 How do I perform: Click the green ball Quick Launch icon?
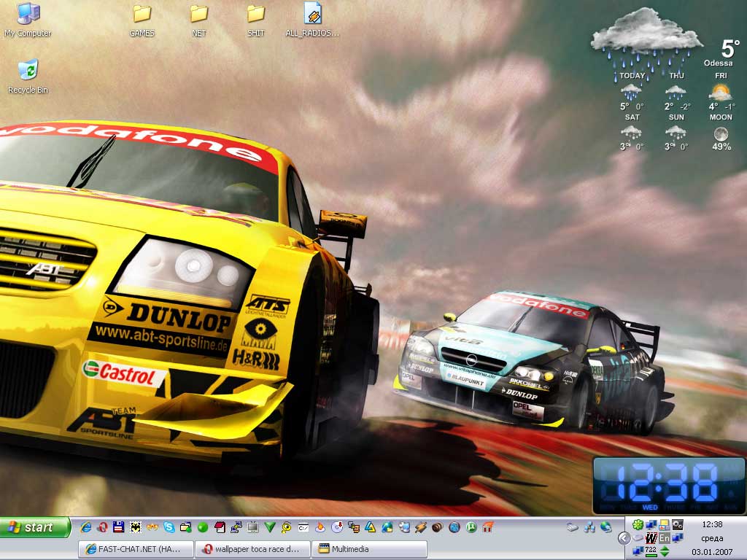click(203, 527)
